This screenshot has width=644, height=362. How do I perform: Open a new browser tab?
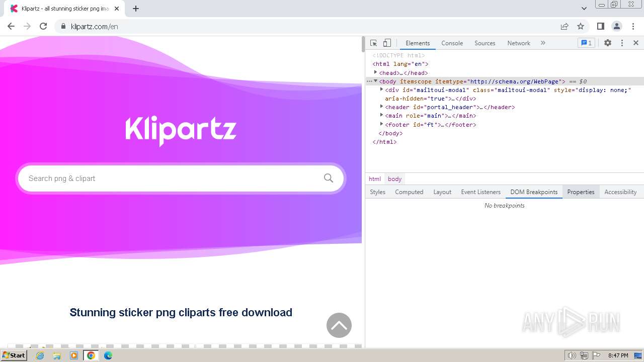click(136, 9)
